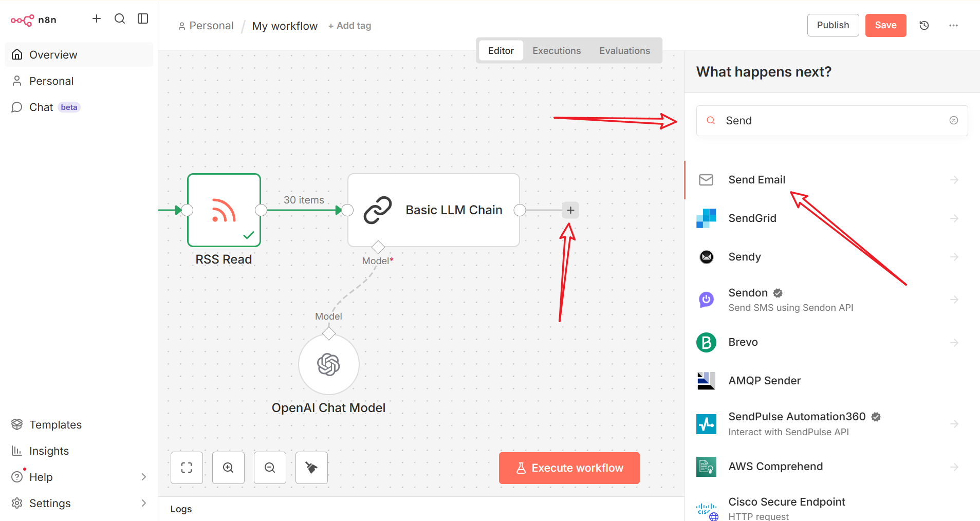Toggle the sidebar collapse icon
The image size is (980, 521).
(143, 19)
